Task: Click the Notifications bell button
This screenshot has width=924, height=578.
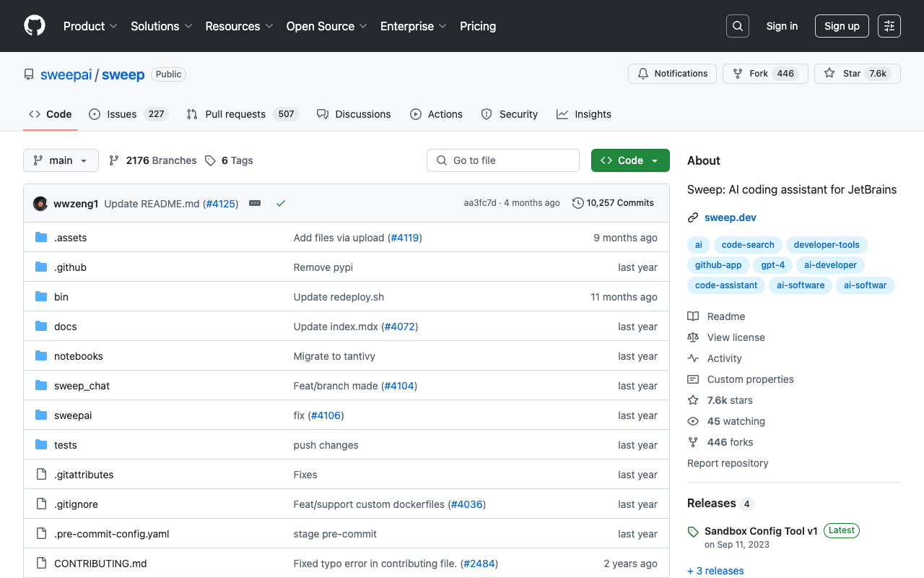Action: click(673, 74)
